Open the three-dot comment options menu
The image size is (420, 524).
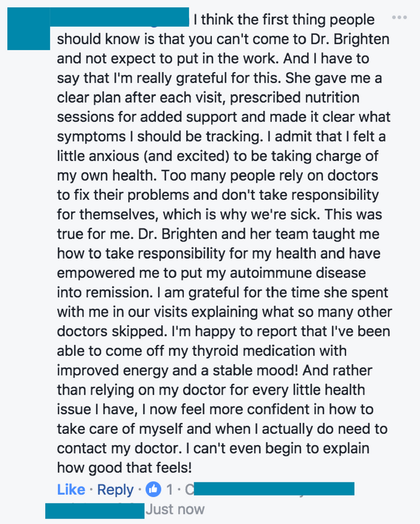pos(400,17)
